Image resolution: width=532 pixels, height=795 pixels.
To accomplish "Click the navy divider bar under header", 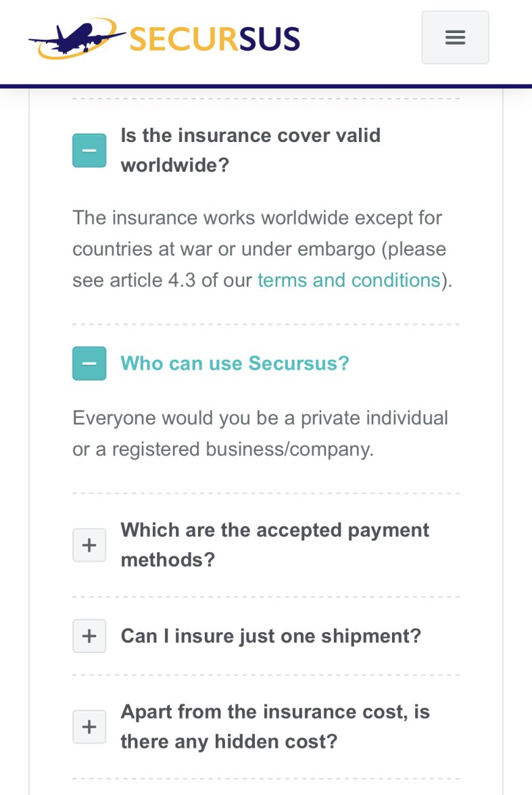I will 266,86.
